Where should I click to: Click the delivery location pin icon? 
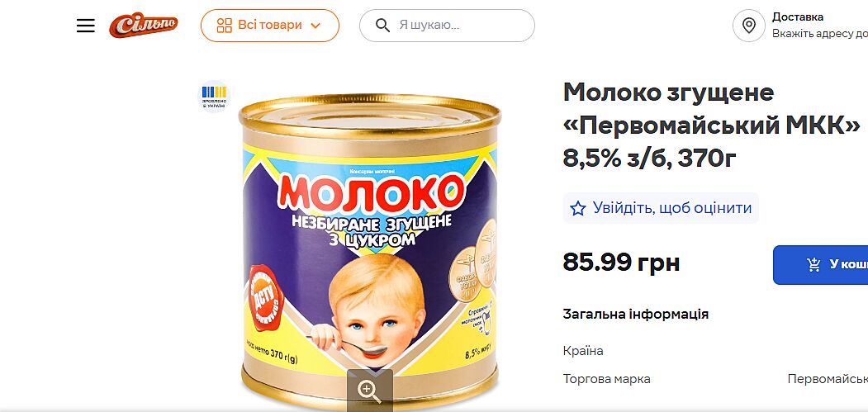[x=749, y=26]
